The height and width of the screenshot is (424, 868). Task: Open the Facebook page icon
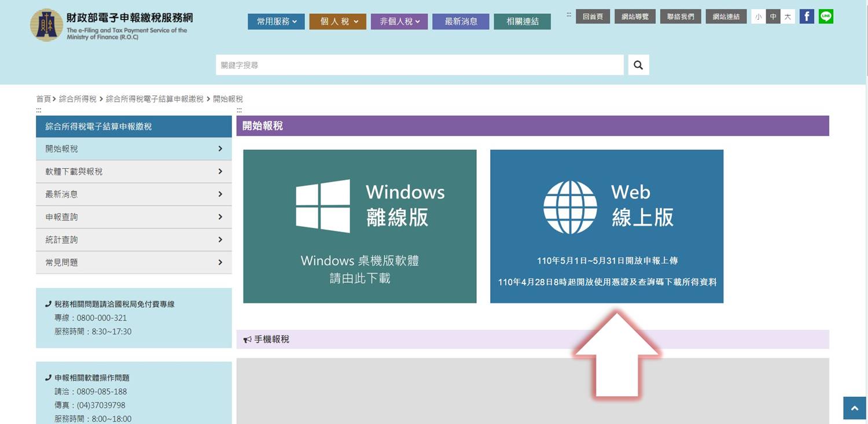(x=807, y=17)
